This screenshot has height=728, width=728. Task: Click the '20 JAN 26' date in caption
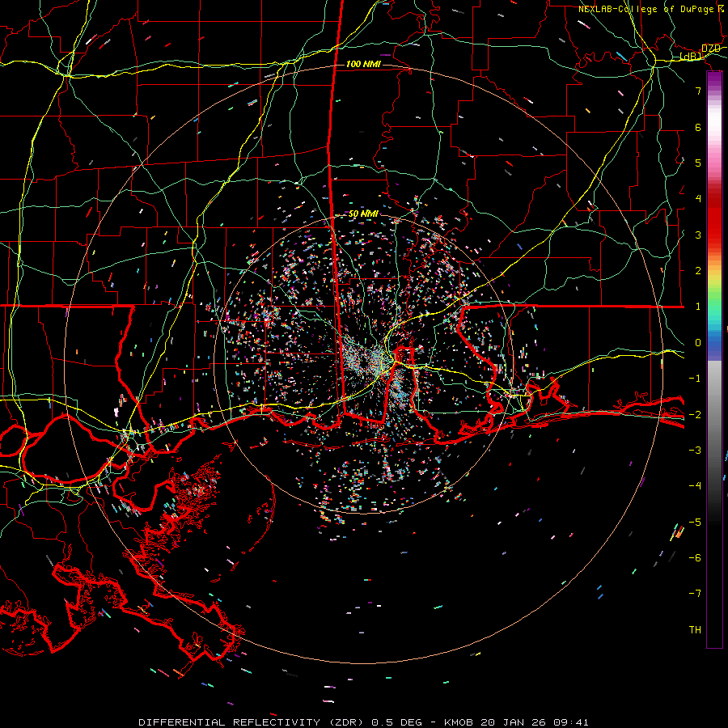515,722
